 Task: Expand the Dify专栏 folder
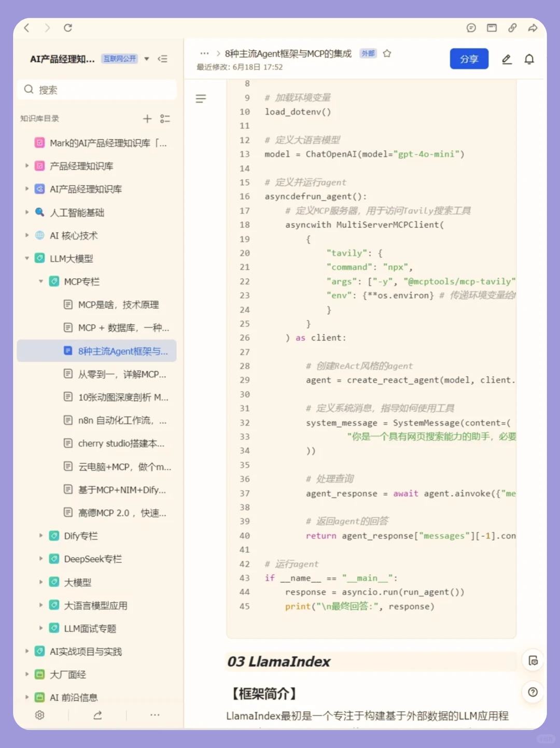pyautogui.click(x=41, y=535)
